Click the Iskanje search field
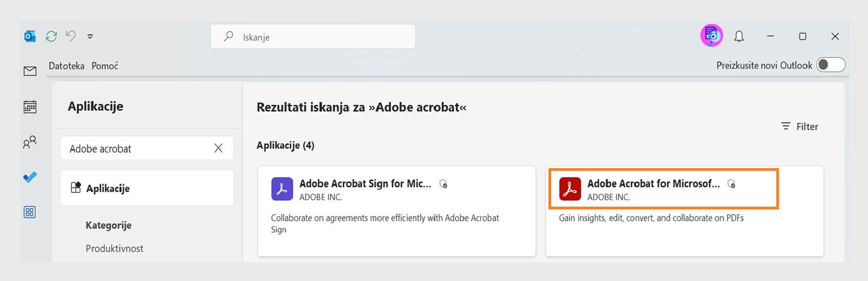This screenshot has height=281, width=868. 313,36
